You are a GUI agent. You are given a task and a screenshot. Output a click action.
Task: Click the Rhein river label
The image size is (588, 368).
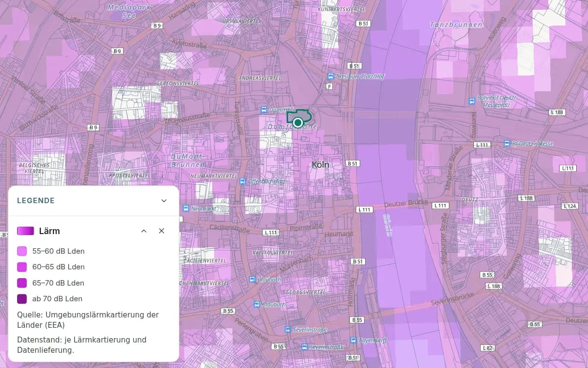388,225
